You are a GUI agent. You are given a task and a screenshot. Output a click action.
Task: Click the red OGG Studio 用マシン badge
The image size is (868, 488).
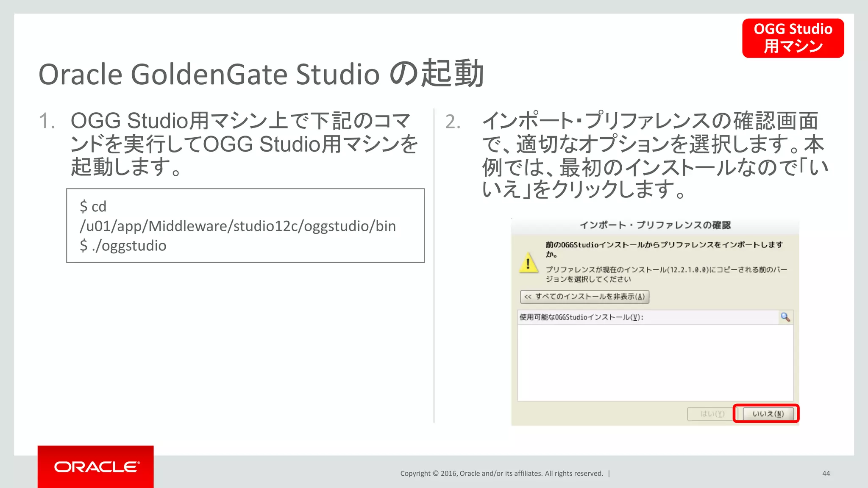pyautogui.click(x=793, y=38)
